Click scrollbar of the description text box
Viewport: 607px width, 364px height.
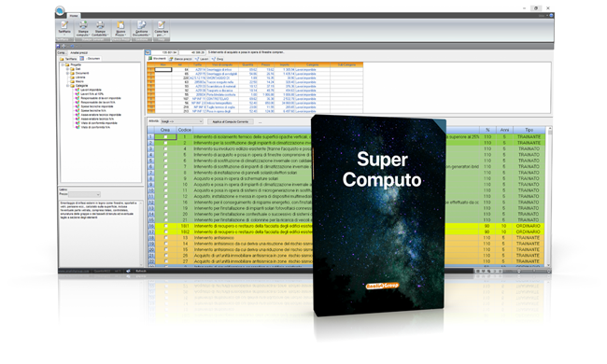(140, 232)
